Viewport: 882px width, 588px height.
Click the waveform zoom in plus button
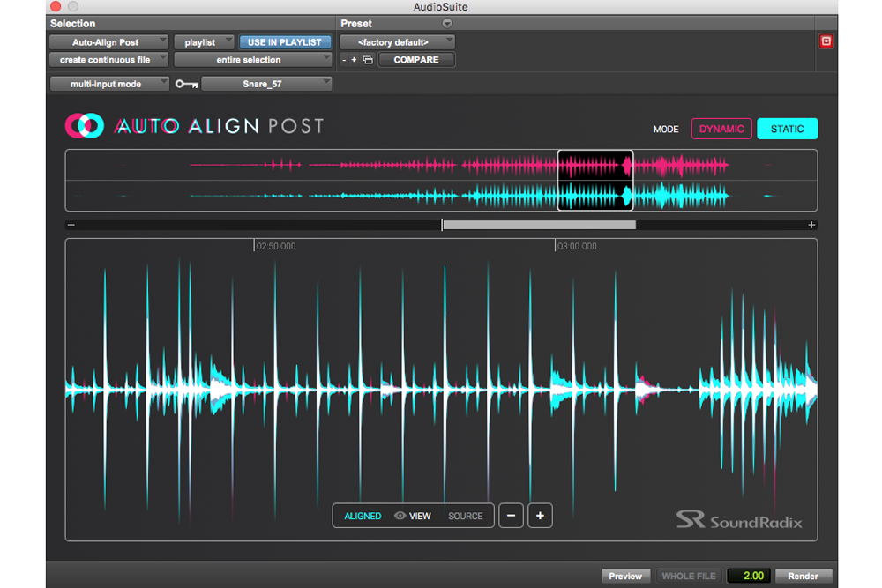pyautogui.click(x=540, y=516)
